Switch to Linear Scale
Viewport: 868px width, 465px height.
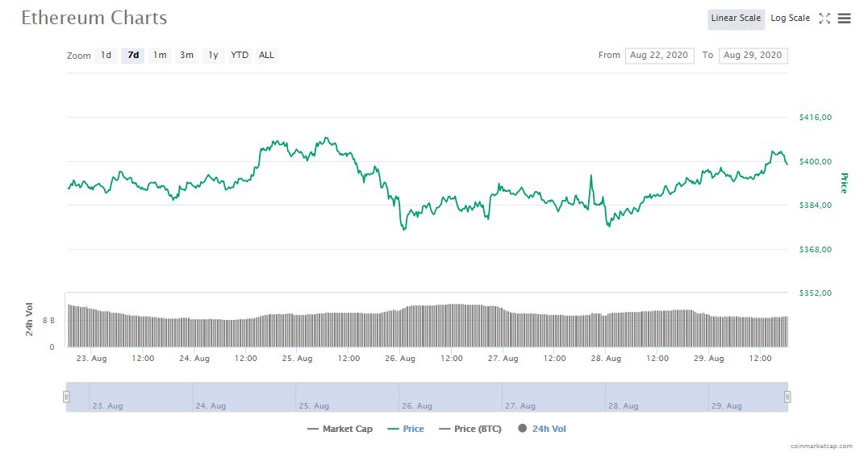tap(736, 19)
